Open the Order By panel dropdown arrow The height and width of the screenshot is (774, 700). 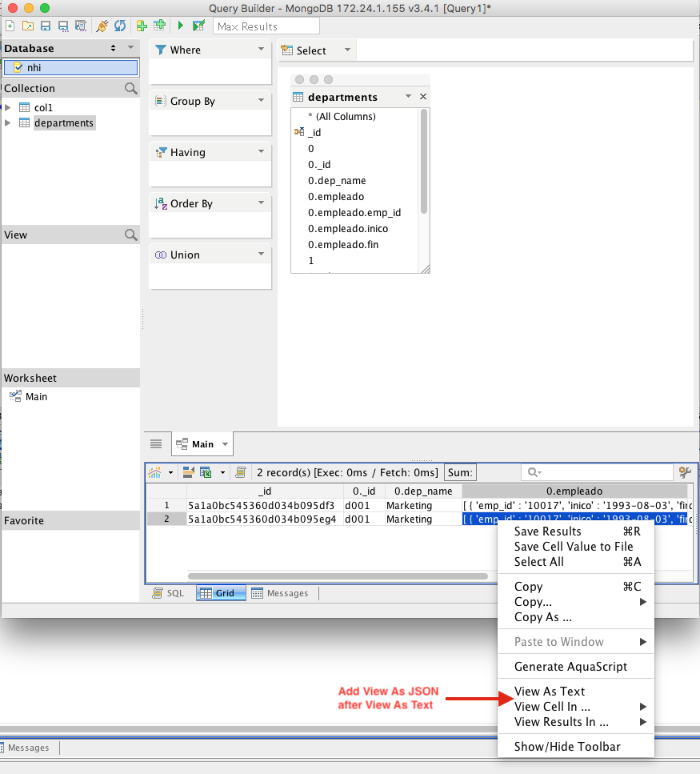point(261,203)
